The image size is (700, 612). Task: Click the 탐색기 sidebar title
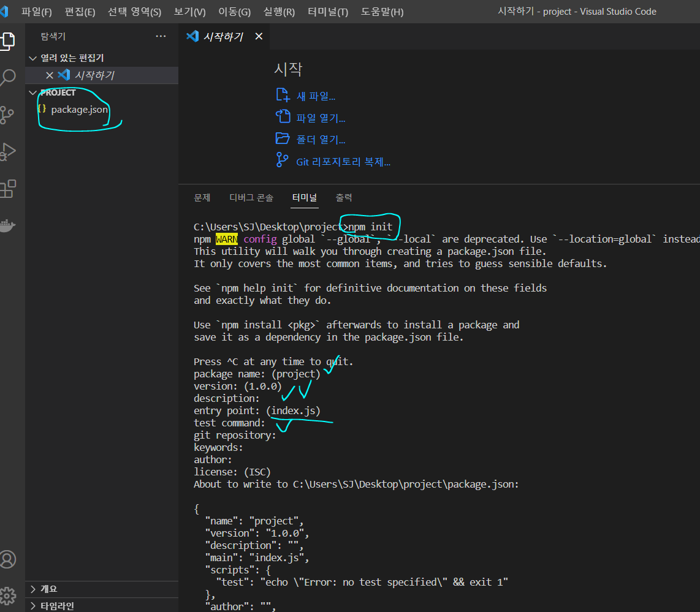[53, 37]
